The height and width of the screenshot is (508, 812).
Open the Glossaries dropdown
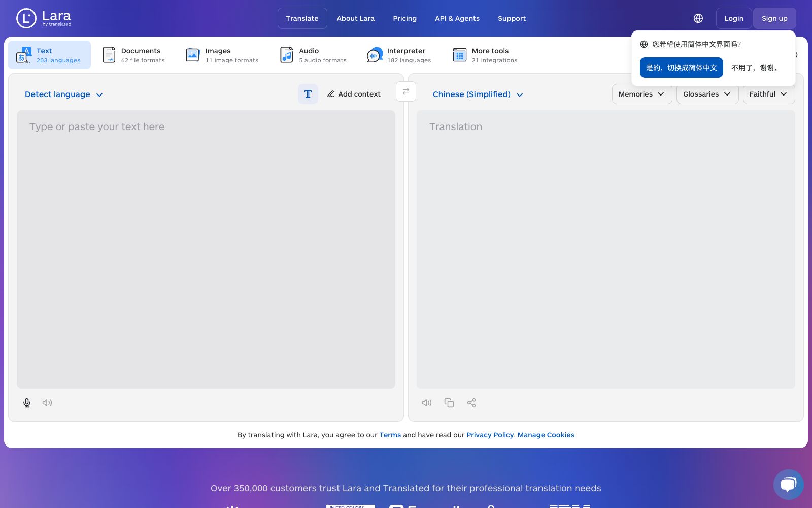click(x=707, y=94)
